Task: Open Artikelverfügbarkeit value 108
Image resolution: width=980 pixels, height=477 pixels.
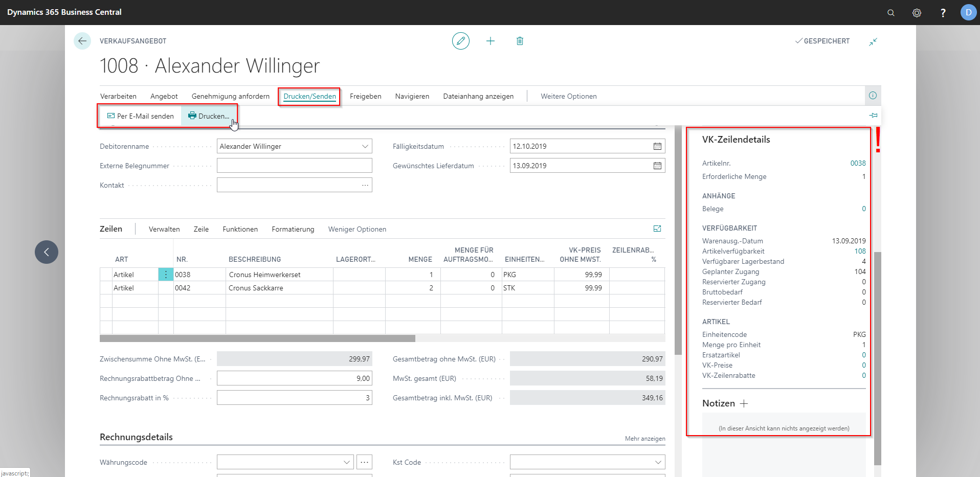Action: tap(860, 251)
